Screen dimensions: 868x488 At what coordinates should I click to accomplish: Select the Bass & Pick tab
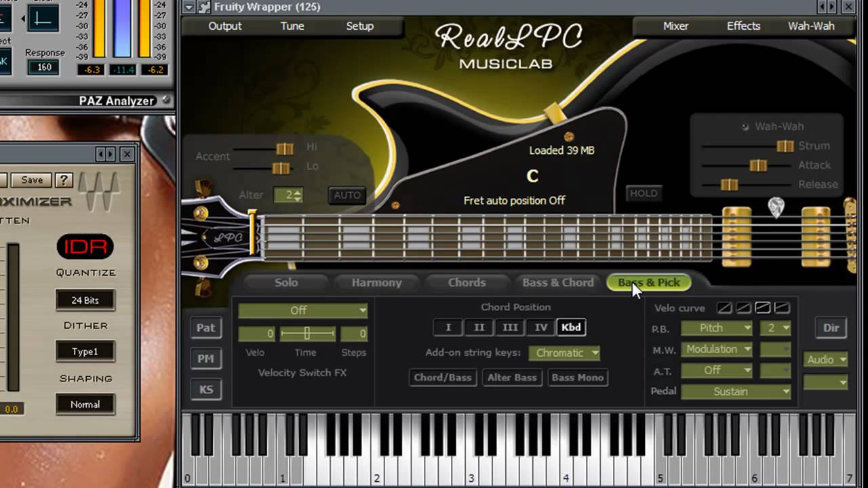649,283
